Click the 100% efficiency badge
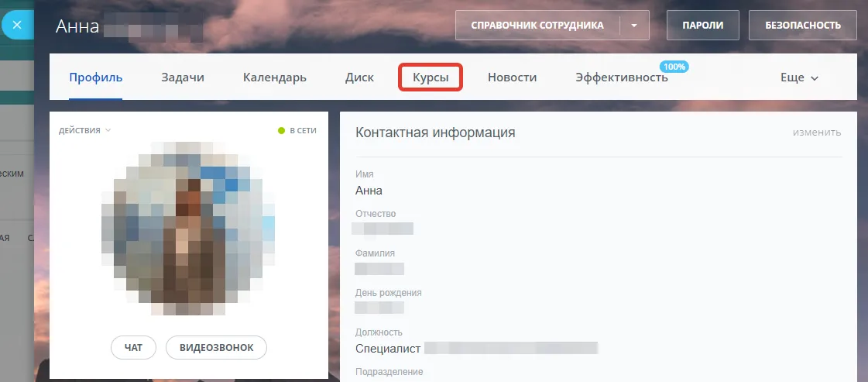Screen dimensions: 868x382 pos(674,67)
